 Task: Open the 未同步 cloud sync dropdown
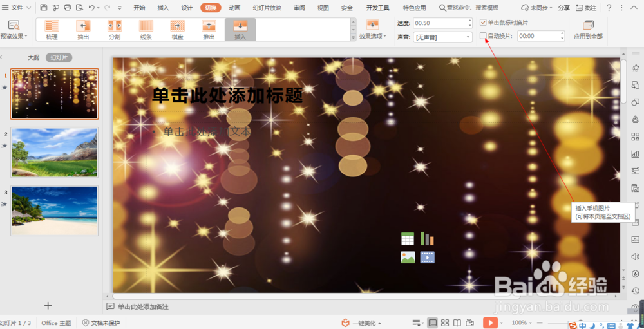point(537,8)
